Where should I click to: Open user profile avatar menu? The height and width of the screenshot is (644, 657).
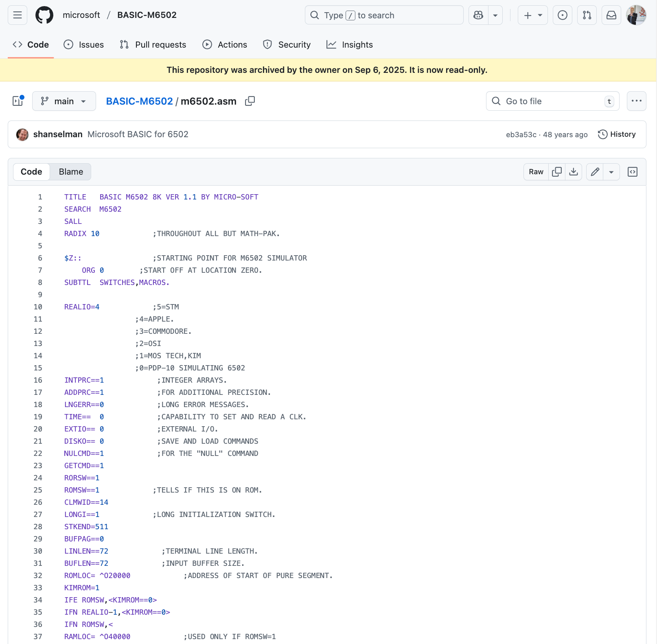(x=636, y=15)
